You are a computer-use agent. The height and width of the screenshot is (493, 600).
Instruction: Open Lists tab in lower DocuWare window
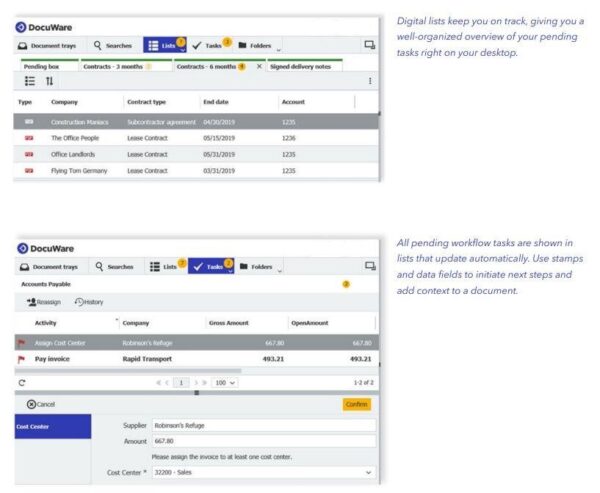click(167, 266)
